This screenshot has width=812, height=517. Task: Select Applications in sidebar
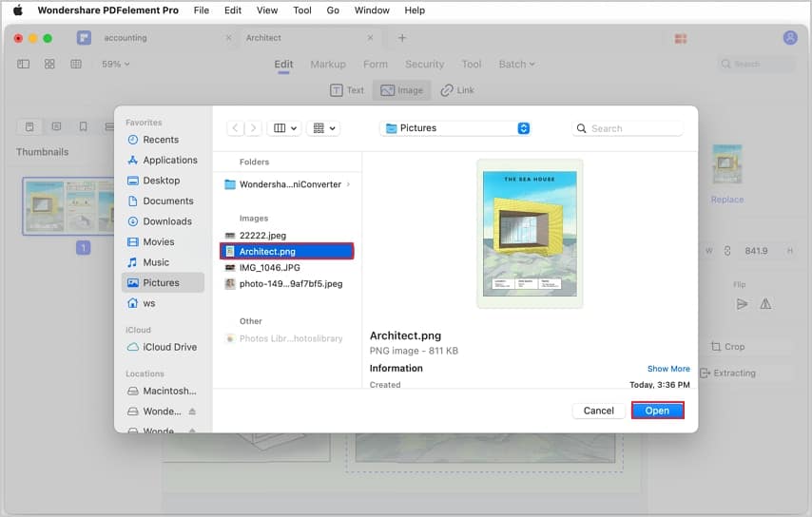tap(162, 160)
